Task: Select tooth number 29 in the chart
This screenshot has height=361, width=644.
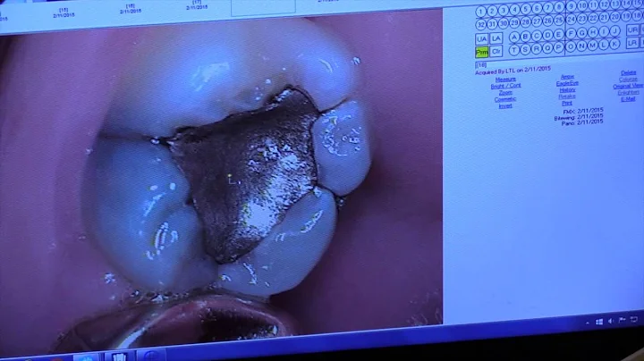Action: 514,22
